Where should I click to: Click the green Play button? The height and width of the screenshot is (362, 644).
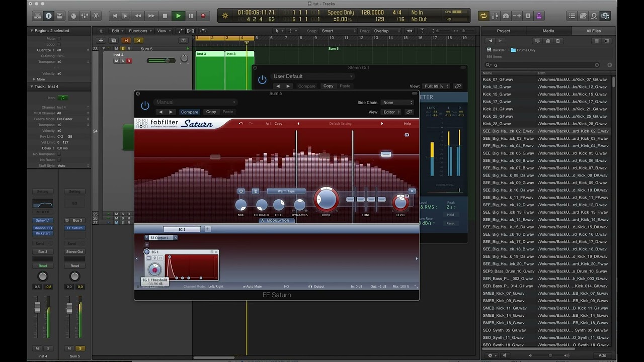(x=178, y=16)
